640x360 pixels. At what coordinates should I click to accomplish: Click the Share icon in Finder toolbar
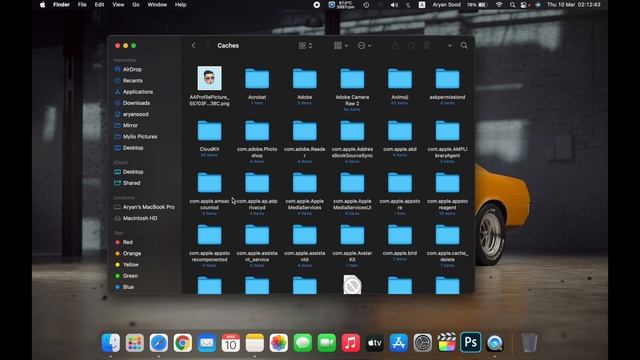[x=395, y=45]
